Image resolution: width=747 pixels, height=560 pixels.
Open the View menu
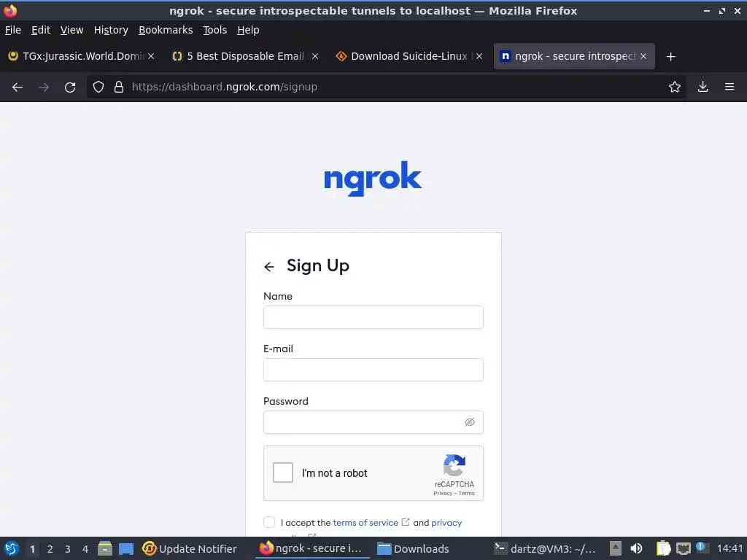[72, 30]
